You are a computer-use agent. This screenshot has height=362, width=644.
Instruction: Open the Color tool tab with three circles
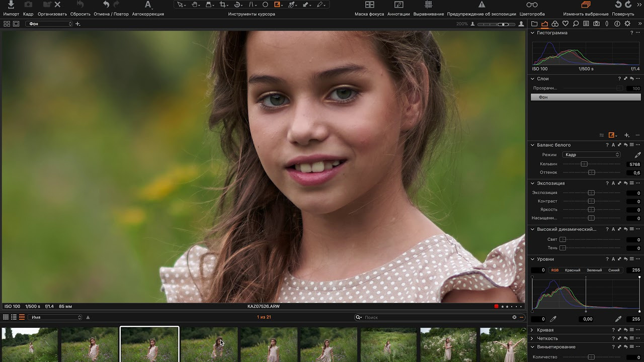click(555, 23)
